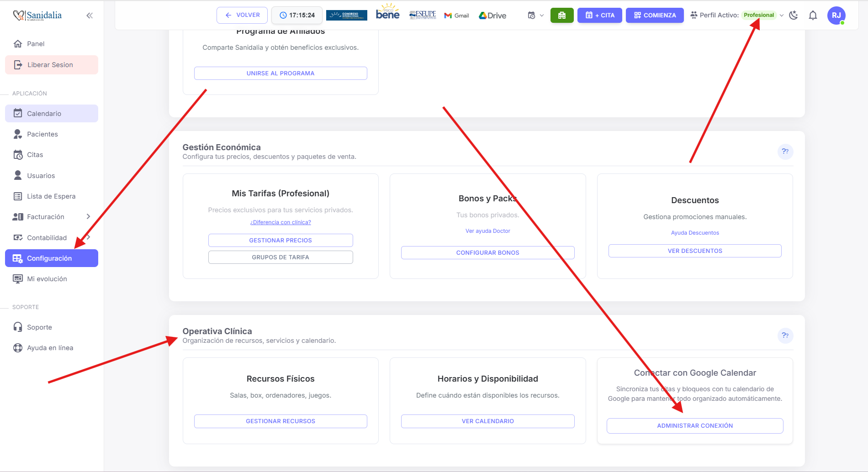Collapse the sidebar with double-chevron icon
Screen dimensions: 868x472
[x=90, y=16]
